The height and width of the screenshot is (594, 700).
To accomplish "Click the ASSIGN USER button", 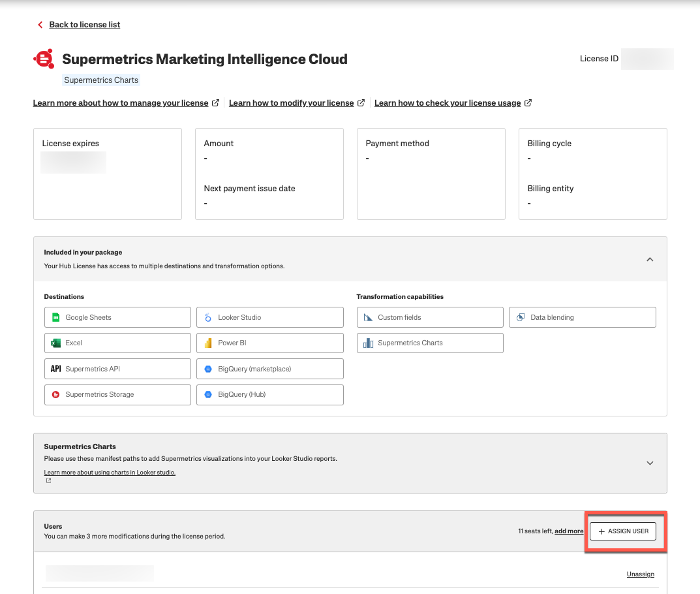I will coord(623,531).
